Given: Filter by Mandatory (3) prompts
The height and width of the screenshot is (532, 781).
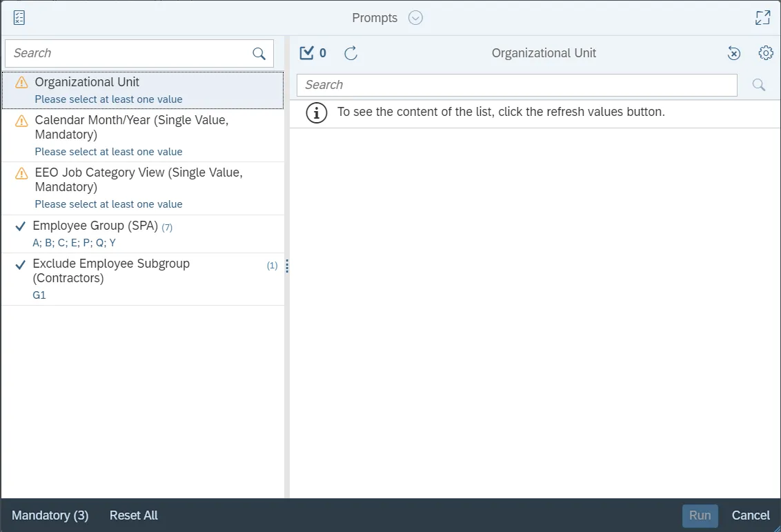Looking at the screenshot, I should coord(50,515).
